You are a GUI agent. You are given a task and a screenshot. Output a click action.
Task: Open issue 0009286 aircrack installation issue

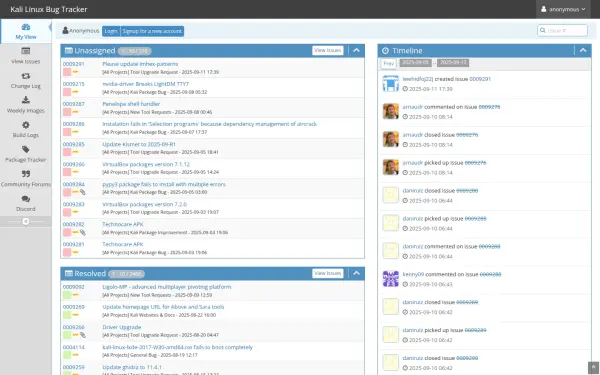(209, 124)
